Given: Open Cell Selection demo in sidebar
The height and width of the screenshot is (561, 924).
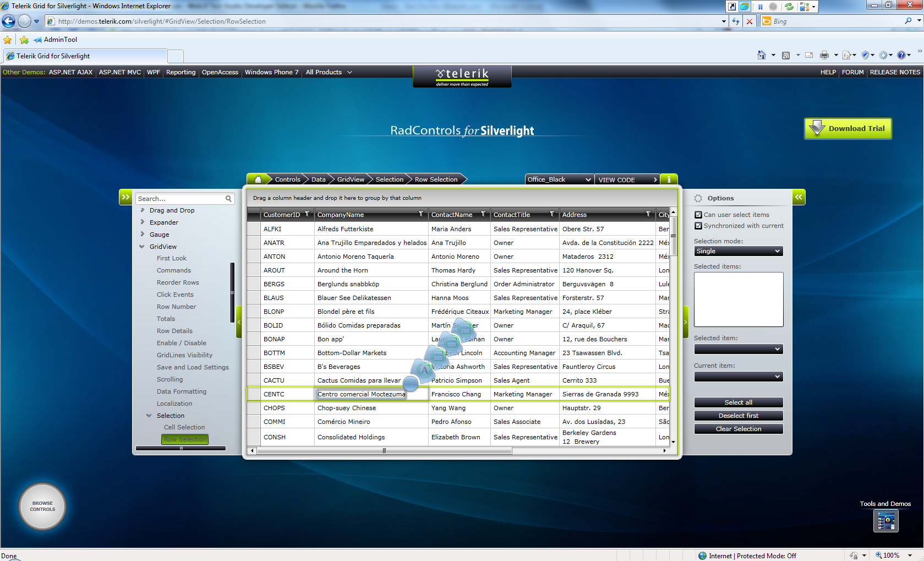Looking at the screenshot, I should click(x=184, y=427).
